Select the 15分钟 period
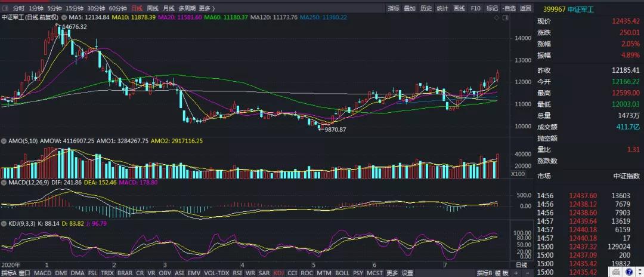Image resolution: width=644 pixels, height=277 pixels. pos(74,8)
